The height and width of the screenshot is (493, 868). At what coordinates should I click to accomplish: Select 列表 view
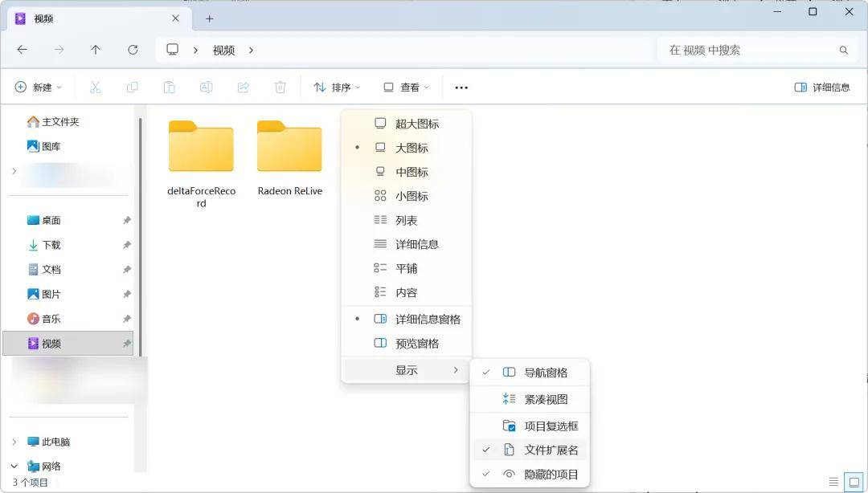coord(407,220)
